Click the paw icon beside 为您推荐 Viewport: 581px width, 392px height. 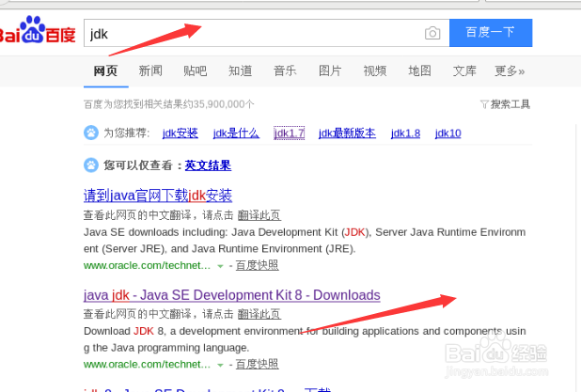pyautogui.click(x=91, y=133)
